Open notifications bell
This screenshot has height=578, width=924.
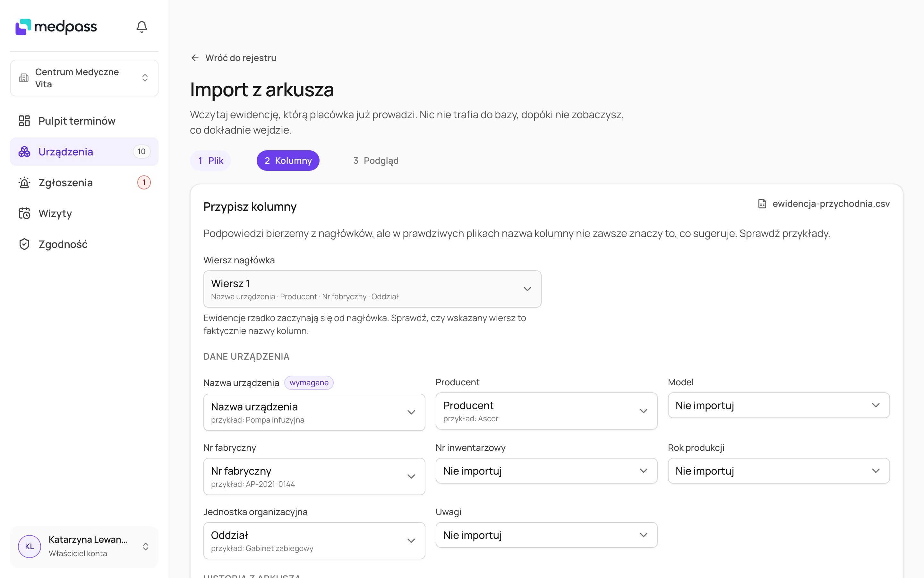[142, 27]
